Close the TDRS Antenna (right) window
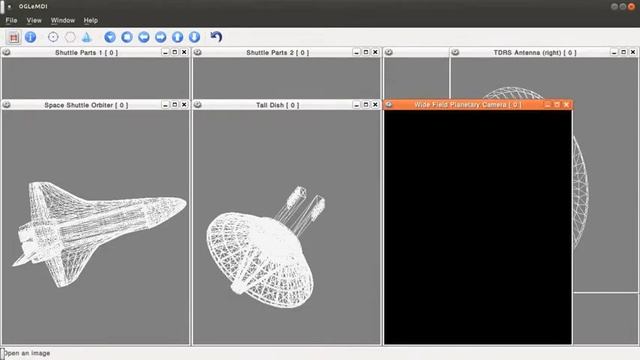Viewport: 640px width, 360px height. (x=633, y=52)
